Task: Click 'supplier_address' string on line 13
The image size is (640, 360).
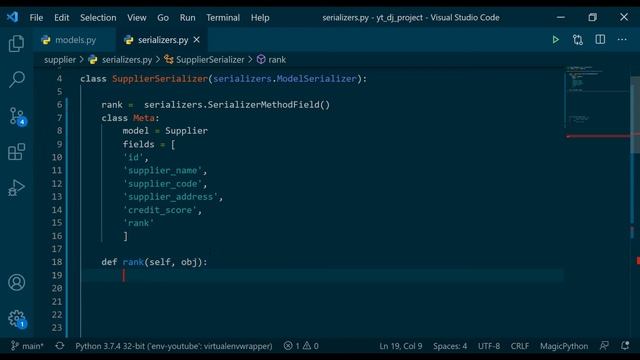Action: coord(171,197)
